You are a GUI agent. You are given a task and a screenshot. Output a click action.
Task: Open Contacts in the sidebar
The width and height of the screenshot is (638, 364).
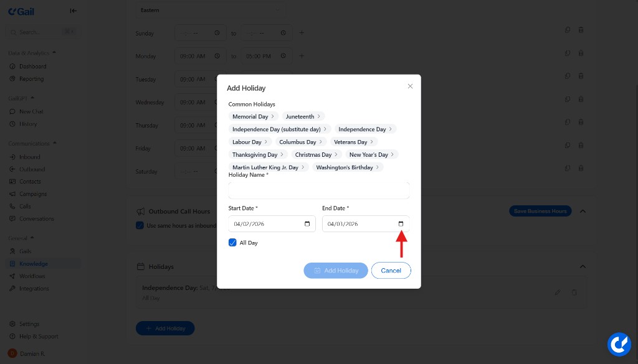(x=30, y=182)
